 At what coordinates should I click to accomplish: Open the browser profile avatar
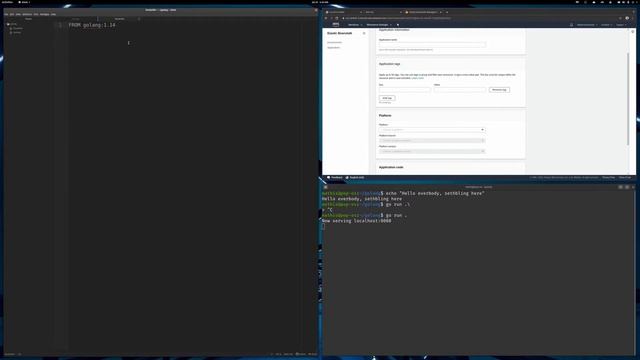[627, 18]
